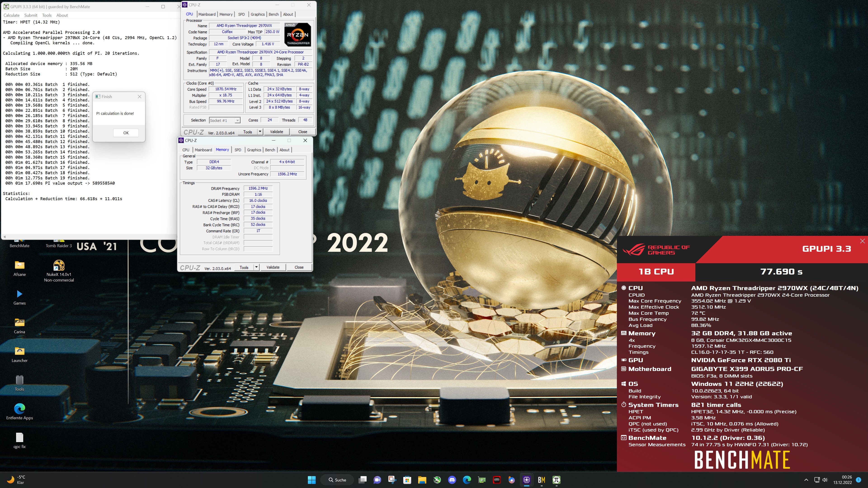Image resolution: width=868 pixels, height=488 pixels.
Task: Open GPUPI Tools menu
Action: [x=47, y=15]
